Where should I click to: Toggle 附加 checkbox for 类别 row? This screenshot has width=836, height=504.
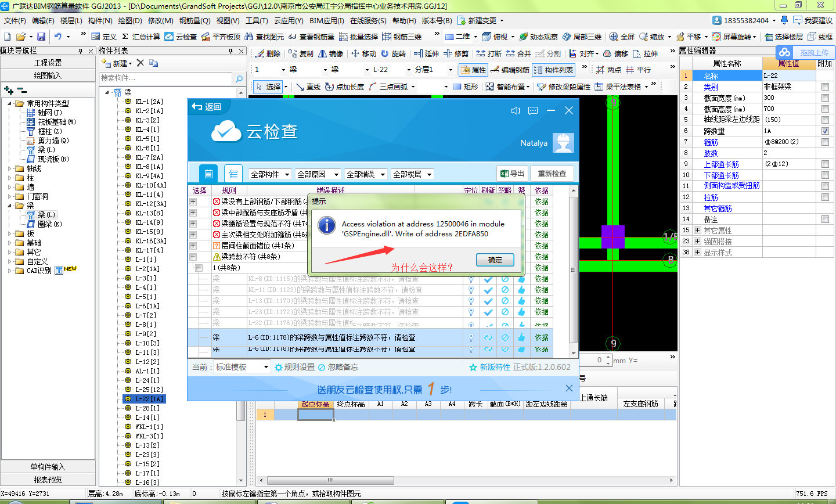pyautogui.click(x=825, y=87)
